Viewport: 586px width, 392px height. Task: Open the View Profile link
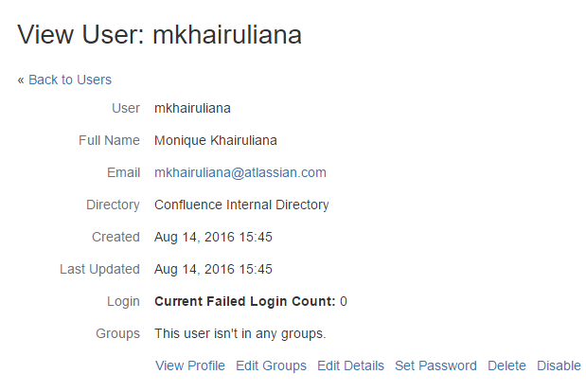[x=190, y=365]
